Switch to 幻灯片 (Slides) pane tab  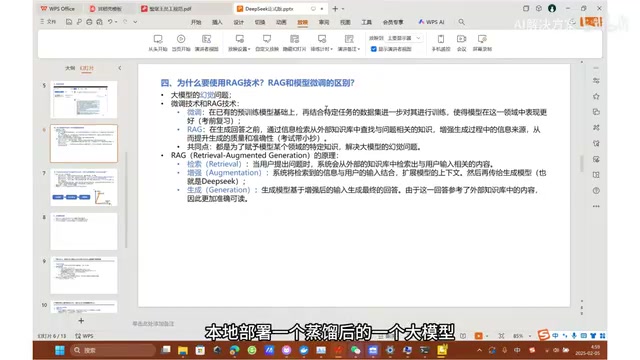pyautogui.click(x=87, y=68)
